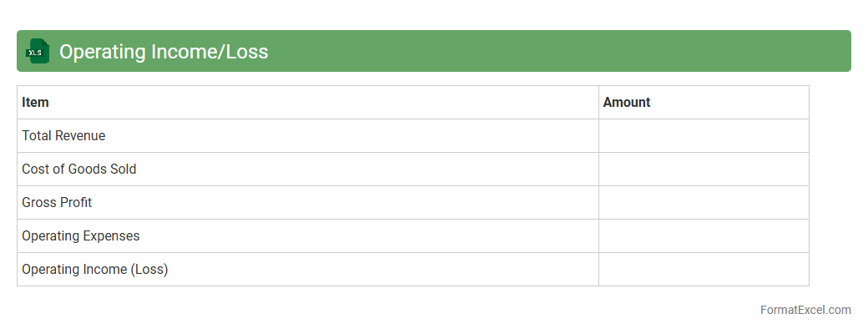This screenshot has width=868, height=334.
Task: Click the Cost of Goods Sold amount cell
Action: tap(704, 169)
